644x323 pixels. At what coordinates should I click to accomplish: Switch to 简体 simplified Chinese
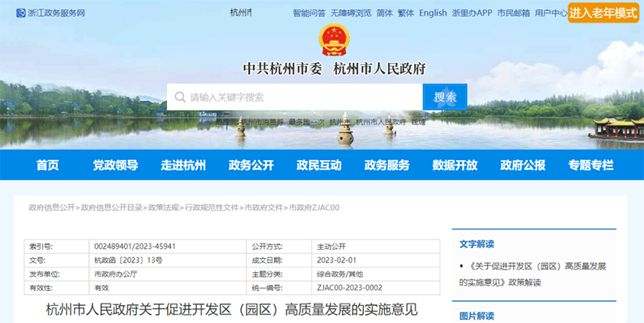point(385,13)
